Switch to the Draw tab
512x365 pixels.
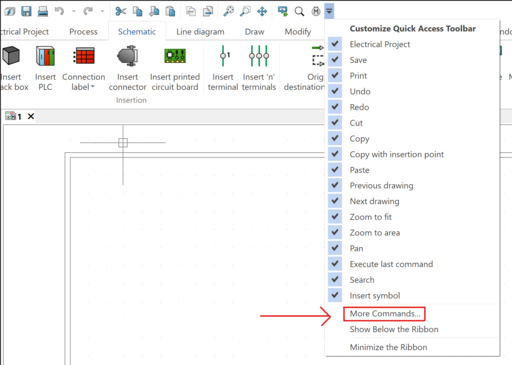click(254, 32)
